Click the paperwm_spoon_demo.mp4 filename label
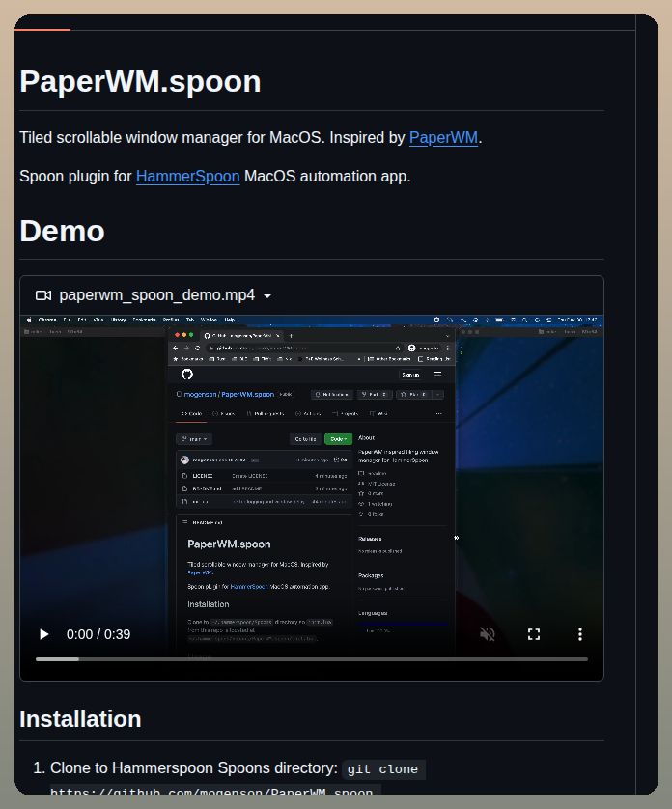Screen dimensions: 672x809 coord(157,295)
